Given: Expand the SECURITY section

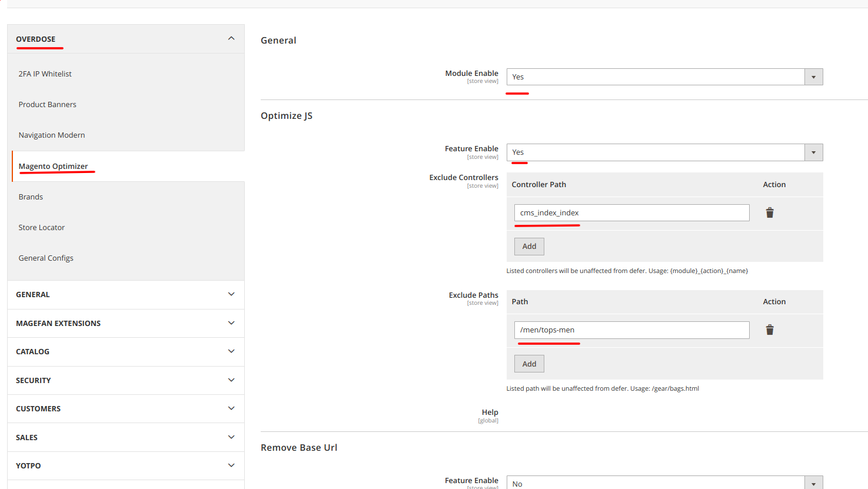Looking at the screenshot, I should coord(125,380).
